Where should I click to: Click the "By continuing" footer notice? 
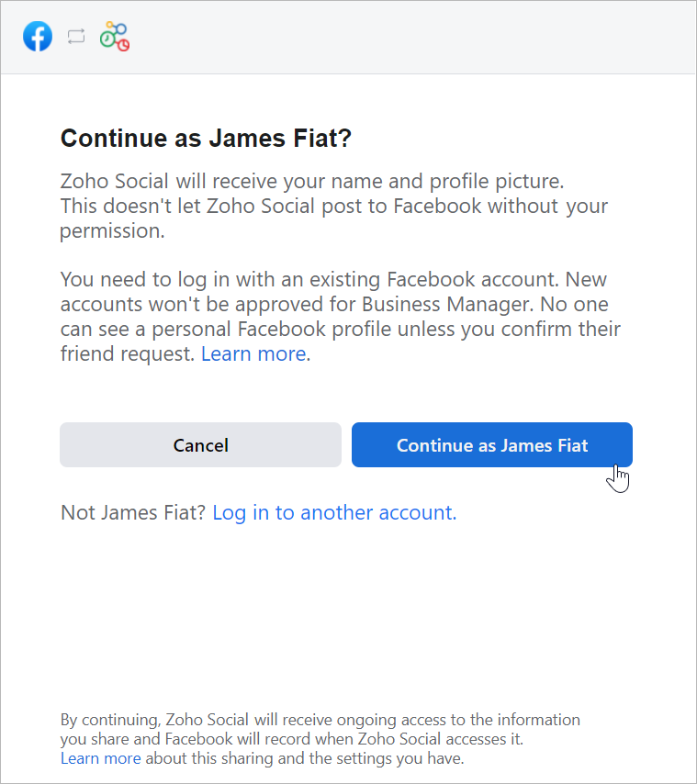click(x=320, y=720)
